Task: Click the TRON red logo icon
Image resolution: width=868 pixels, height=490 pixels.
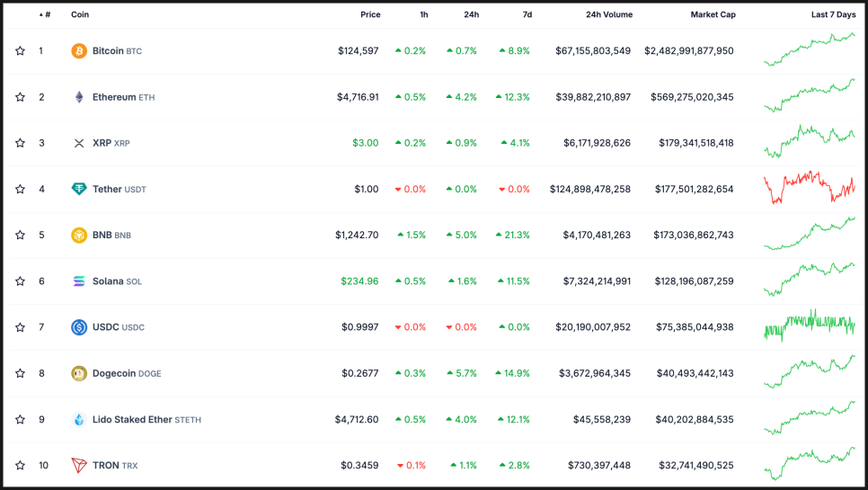Action: (79, 465)
